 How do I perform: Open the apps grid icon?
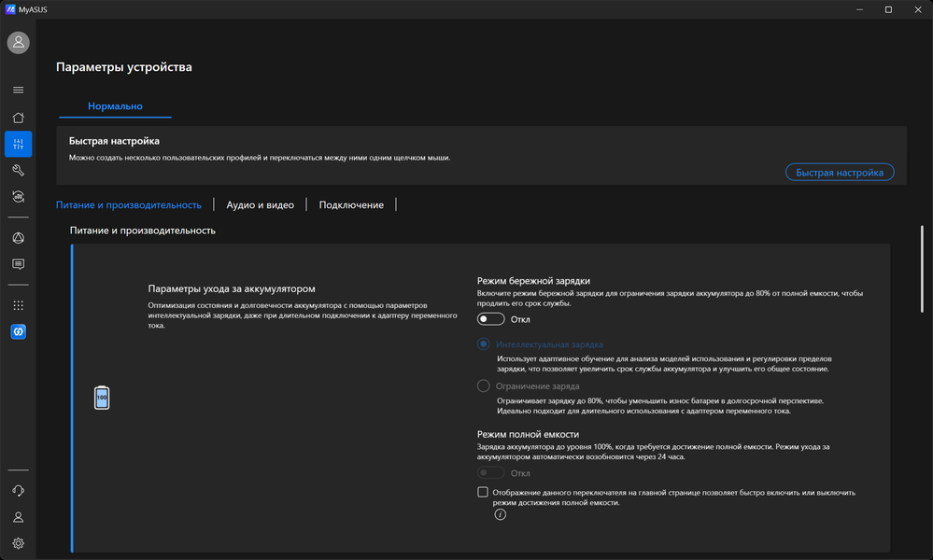(x=19, y=305)
